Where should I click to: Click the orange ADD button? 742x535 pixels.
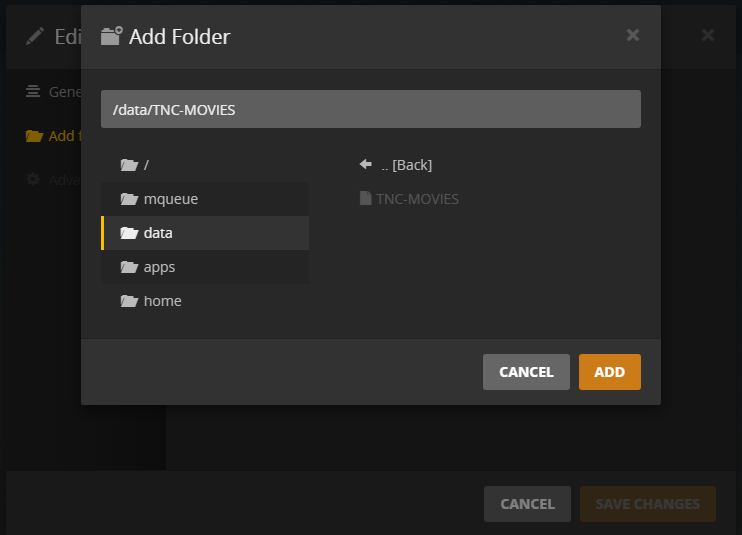pyautogui.click(x=610, y=372)
